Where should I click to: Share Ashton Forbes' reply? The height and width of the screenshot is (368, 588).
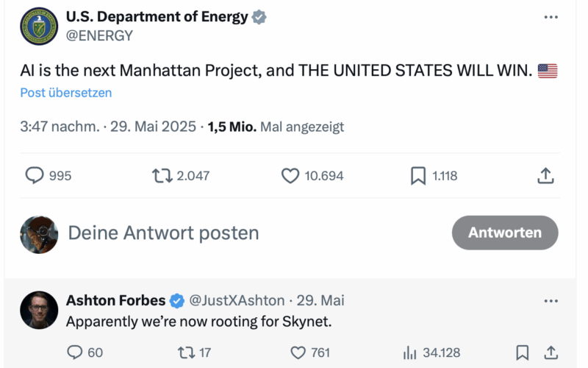pos(551,353)
